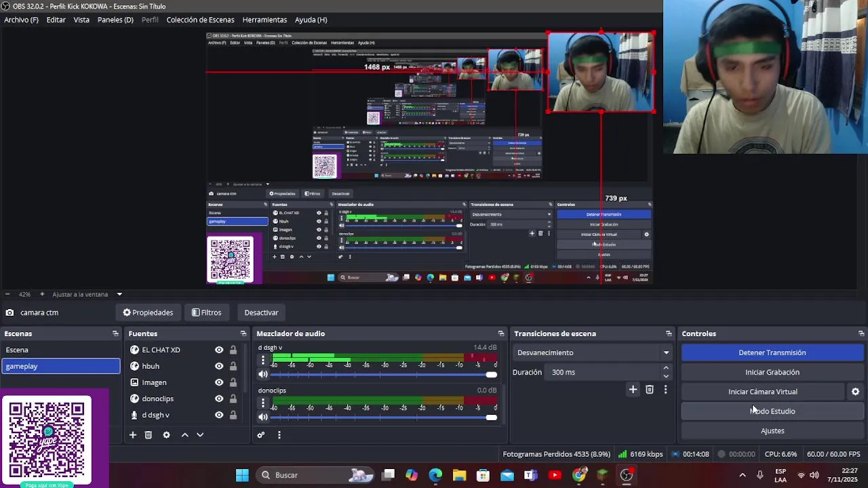The width and height of the screenshot is (868, 488).
Task: Zoom out the preview with minus icon
Action: (x=7, y=294)
